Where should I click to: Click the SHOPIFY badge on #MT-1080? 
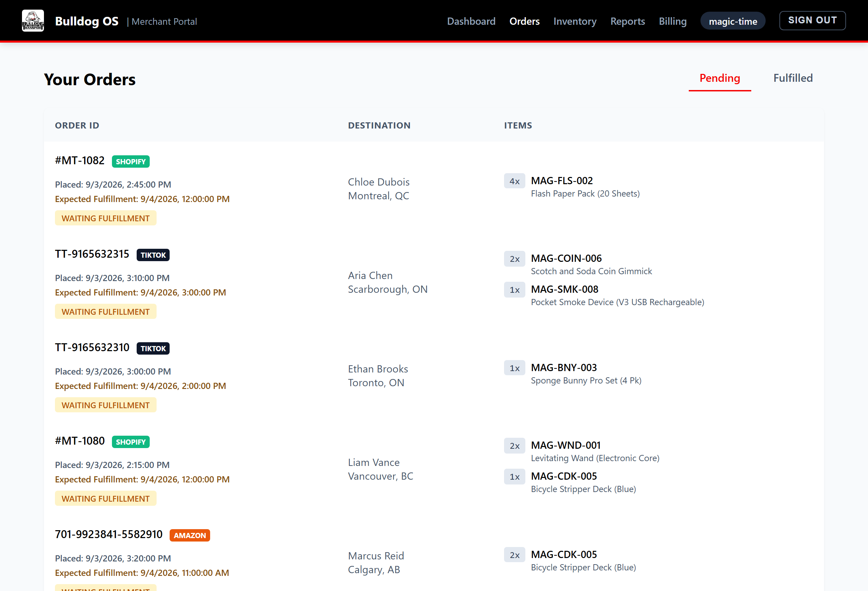tap(131, 442)
